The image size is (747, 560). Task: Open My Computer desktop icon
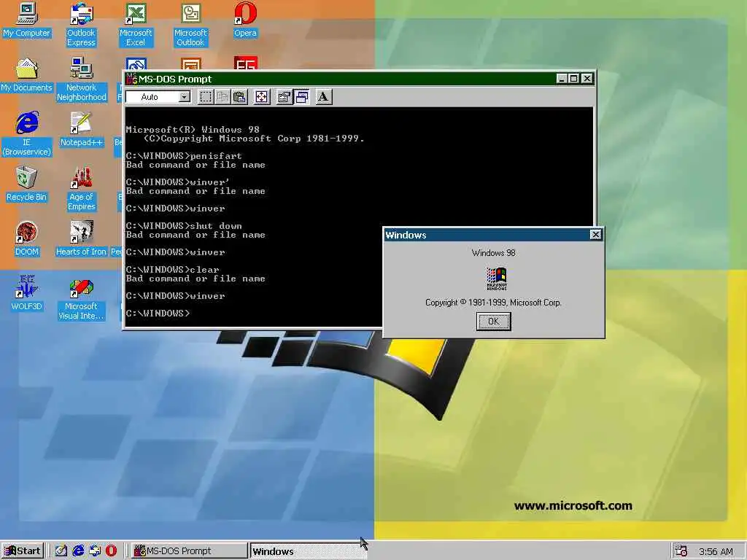[27, 20]
